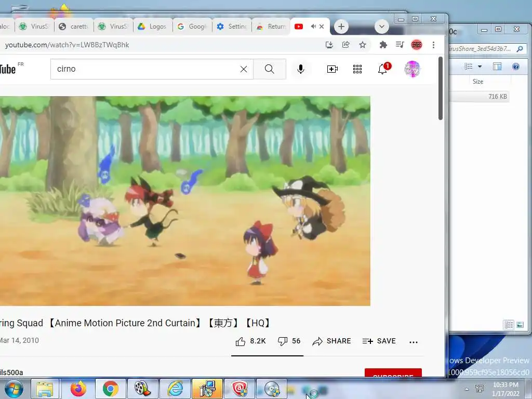Open the YouTube apps grid
532x399 pixels.
(x=357, y=69)
